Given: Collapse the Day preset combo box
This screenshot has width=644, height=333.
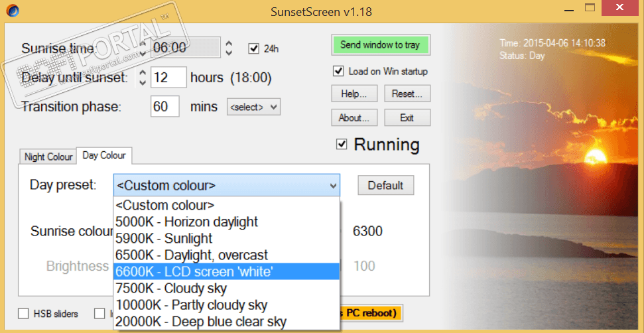Looking at the screenshot, I should tap(333, 186).
